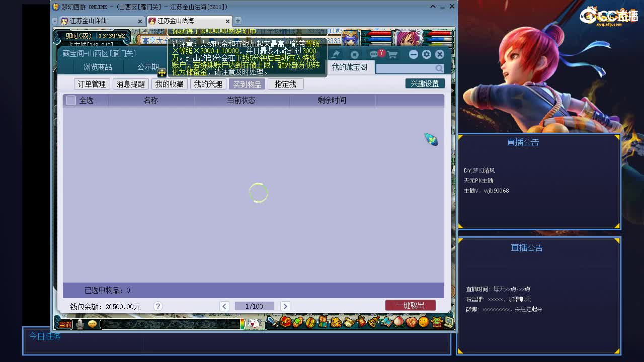This screenshot has width=644, height=362.
Task: Close the 江苏金山法海 tab
Action: pyautogui.click(x=227, y=21)
